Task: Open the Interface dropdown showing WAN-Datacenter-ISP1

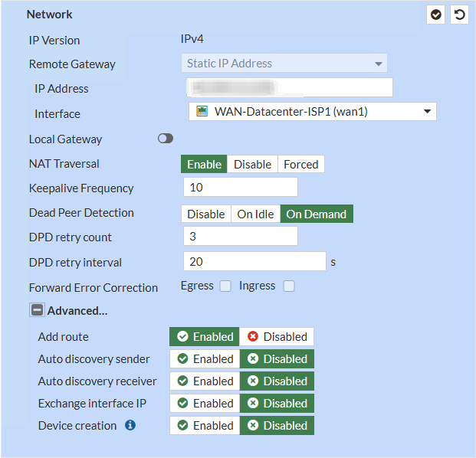Action: point(312,113)
